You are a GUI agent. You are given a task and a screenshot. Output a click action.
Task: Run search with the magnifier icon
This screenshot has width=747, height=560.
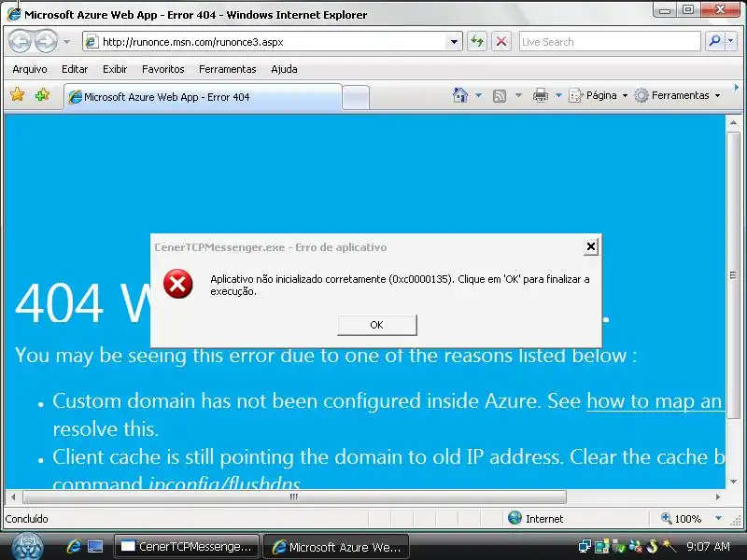(x=714, y=41)
